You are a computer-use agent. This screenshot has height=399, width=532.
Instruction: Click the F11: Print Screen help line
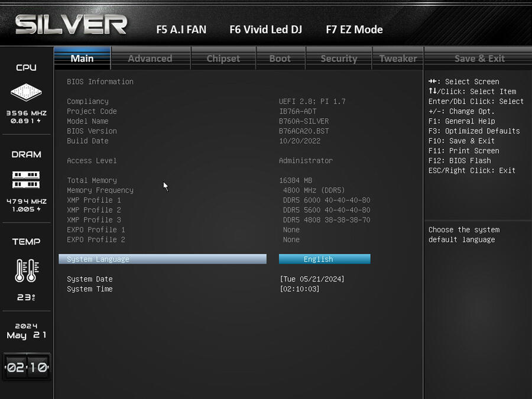coord(463,151)
